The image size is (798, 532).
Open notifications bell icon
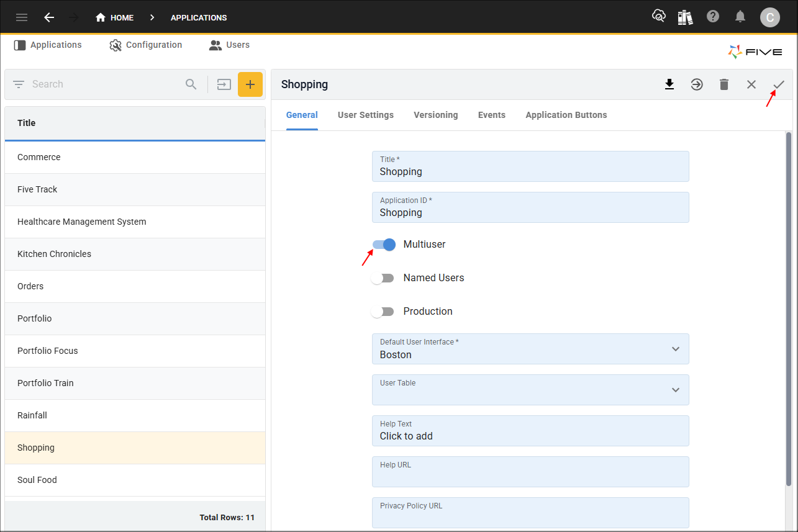pos(740,17)
